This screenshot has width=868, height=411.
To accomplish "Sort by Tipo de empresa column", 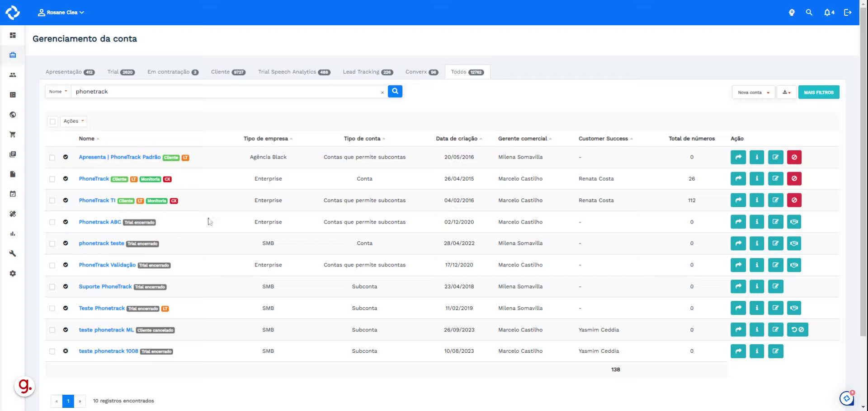I will (x=268, y=139).
